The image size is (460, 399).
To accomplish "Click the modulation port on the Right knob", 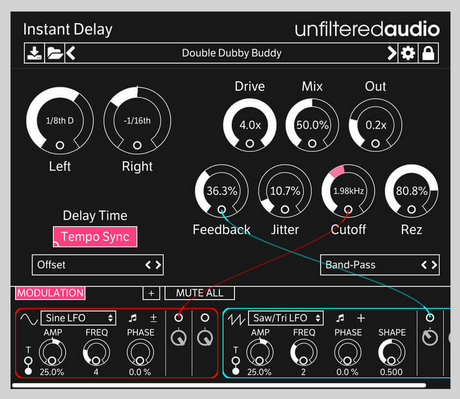I will 137,145.
